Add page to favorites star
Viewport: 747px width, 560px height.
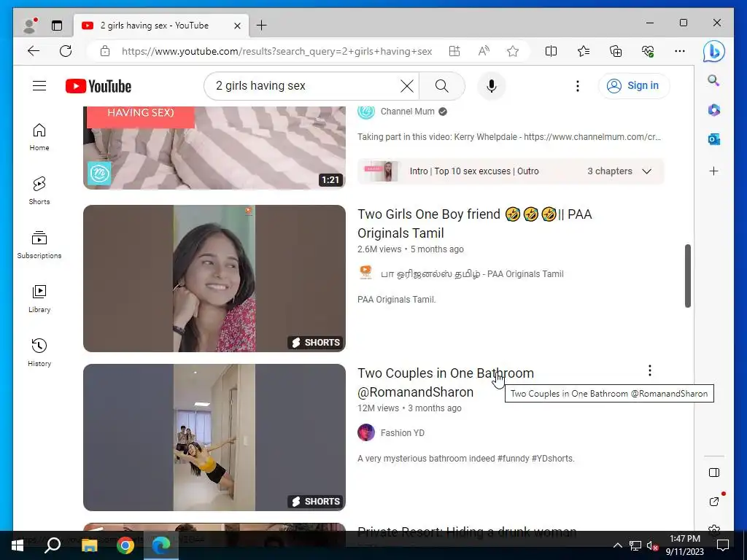513,51
